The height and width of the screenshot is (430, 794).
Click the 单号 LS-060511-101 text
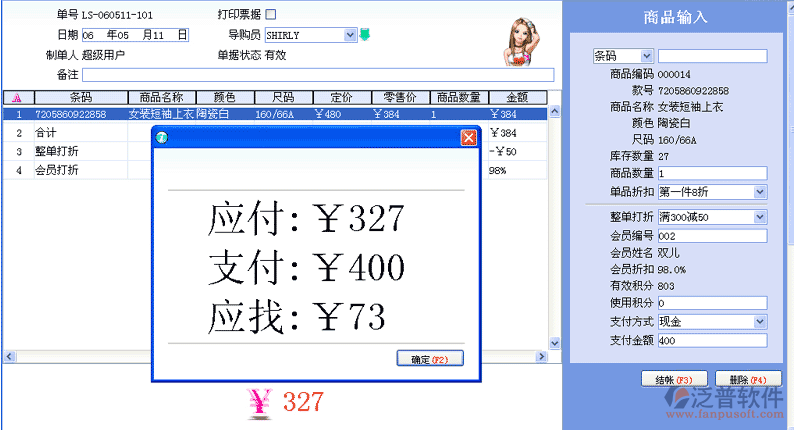click(x=104, y=15)
